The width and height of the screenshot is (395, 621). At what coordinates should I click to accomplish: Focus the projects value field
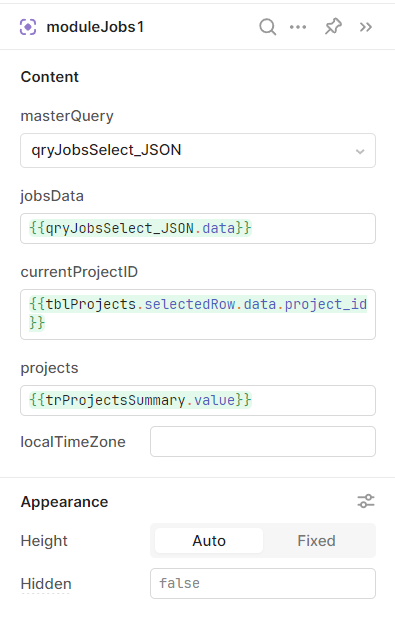pyautogui.click(x=198, y=400)
